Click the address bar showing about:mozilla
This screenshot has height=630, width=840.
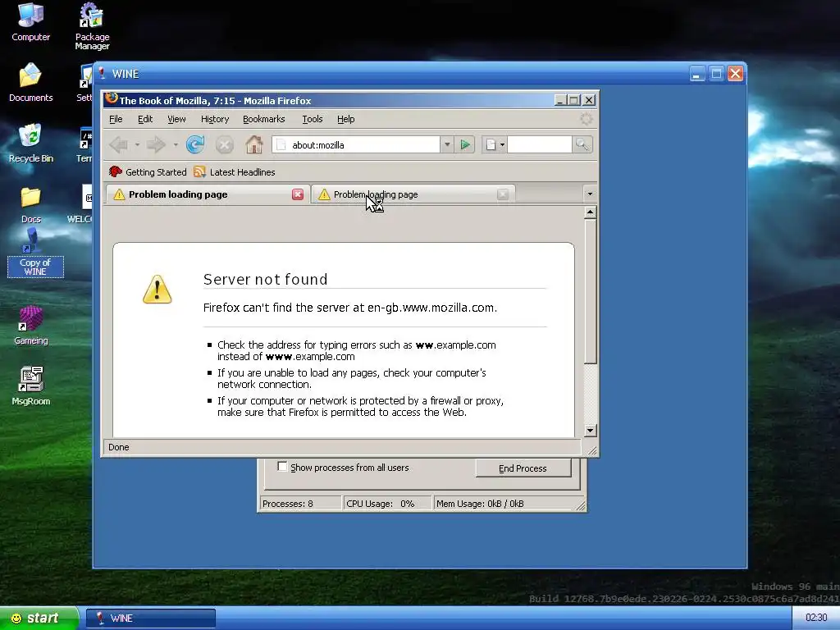point(358,144)
